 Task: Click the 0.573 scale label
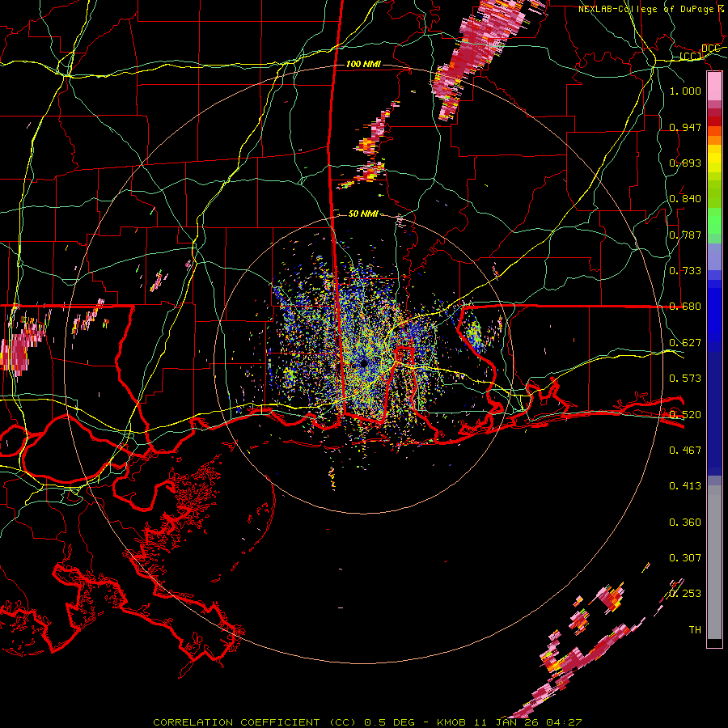[685, 379]
